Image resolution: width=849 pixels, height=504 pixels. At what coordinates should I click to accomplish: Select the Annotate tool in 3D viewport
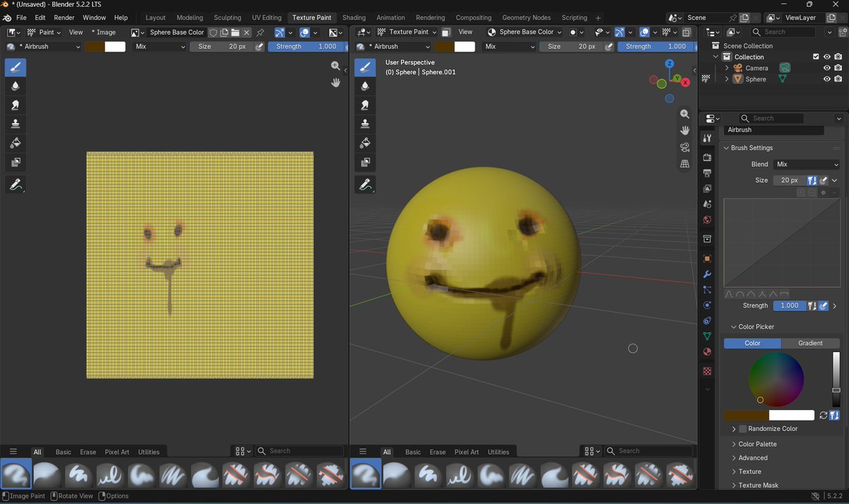tap(365, 185)
